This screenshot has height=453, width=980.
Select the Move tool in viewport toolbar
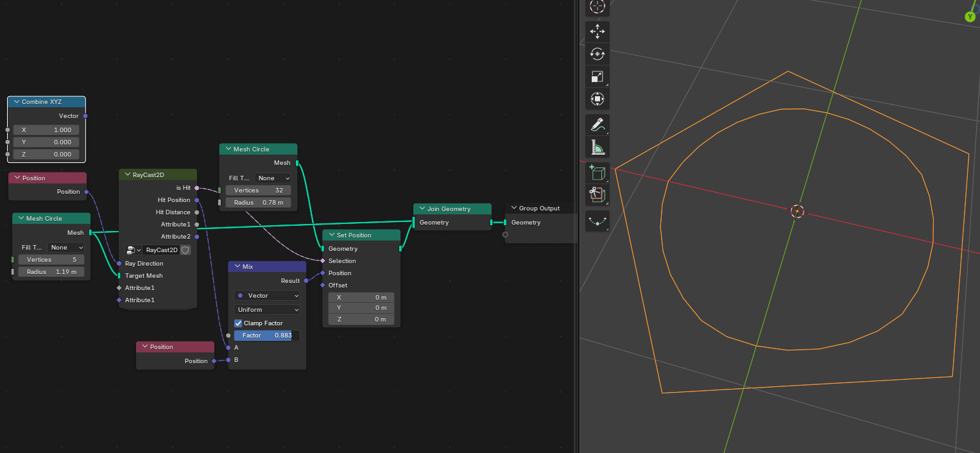(x=597, y=31)
